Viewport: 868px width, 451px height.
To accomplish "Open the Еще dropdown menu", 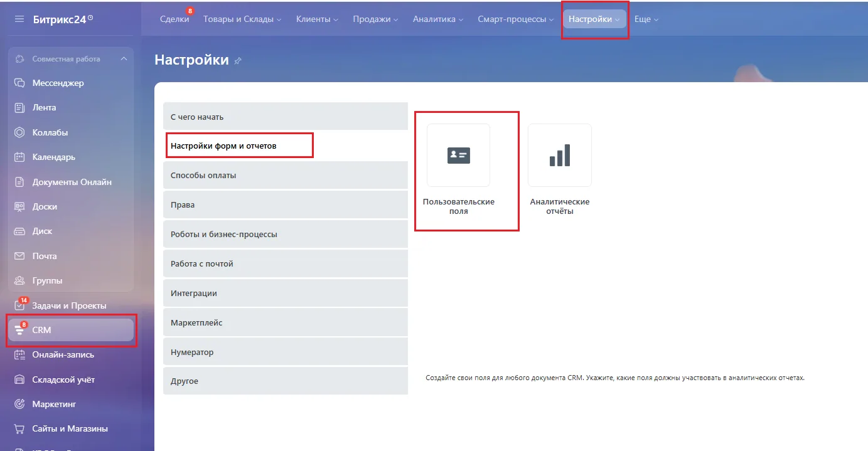I will pyautogui.click(x=646, y=19).
